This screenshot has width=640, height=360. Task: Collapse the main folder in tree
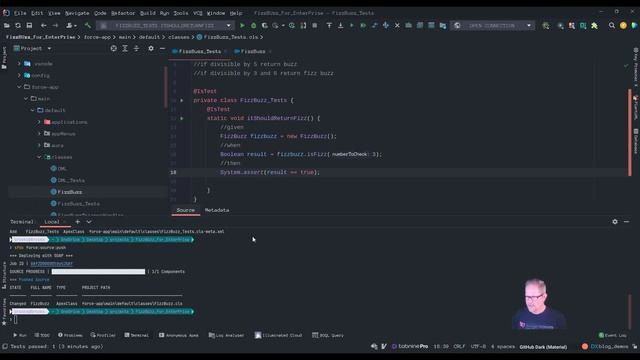(x=26, y=99)
